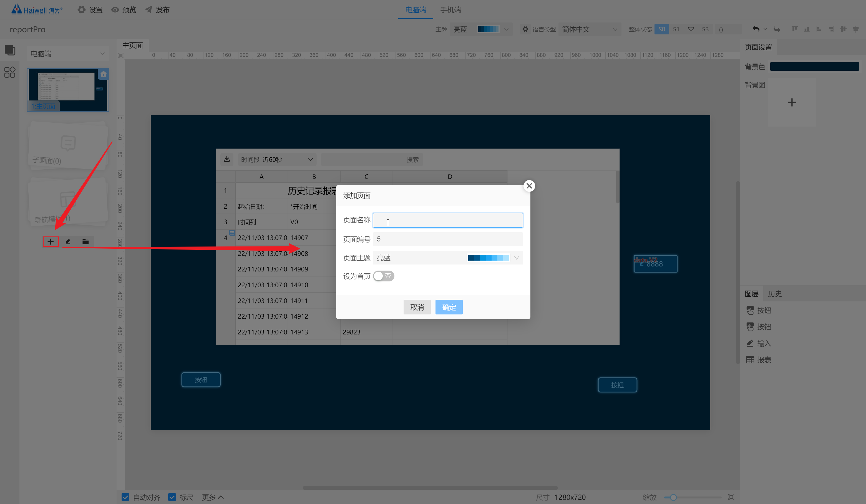Open the 页面主题 亮蓝 dropdown in dialog
The height and width of the screenshot is (504, 866).
(448, 258)
